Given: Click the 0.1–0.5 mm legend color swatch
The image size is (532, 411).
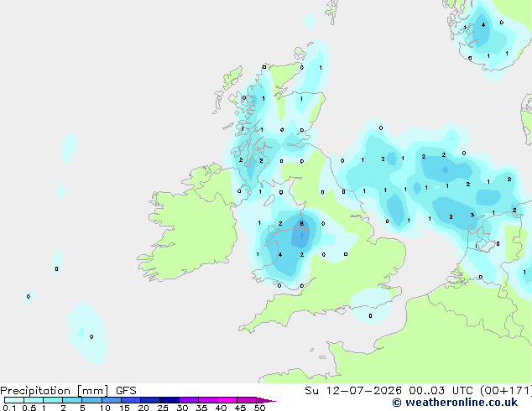Looking at the screenshot, I should click(x=14, y=400).
